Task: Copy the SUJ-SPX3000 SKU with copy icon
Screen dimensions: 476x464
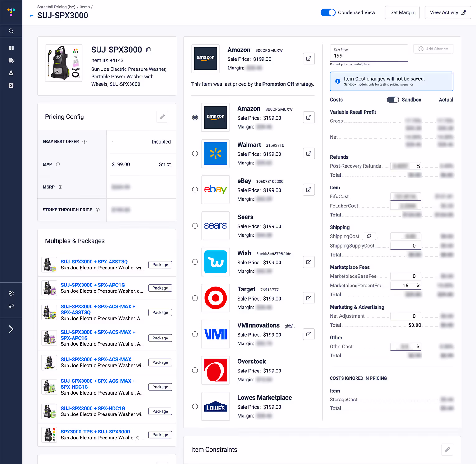Action: [x=148, y=50]
